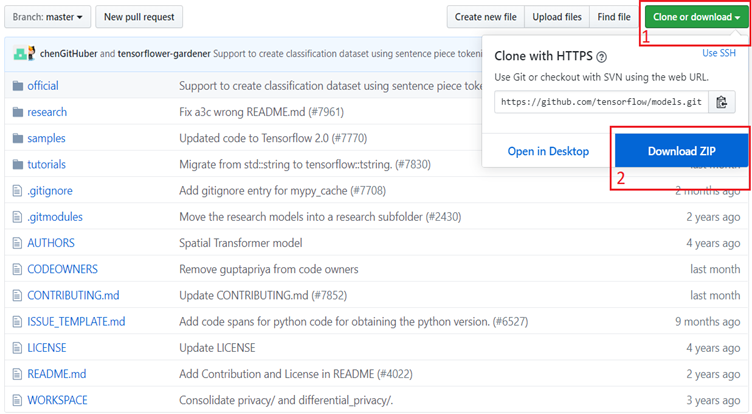This screenshot has height=414, width=752.
Task: Open commit 'Updated code to Tensorflow 2.0'
Action: coord(273,138)
